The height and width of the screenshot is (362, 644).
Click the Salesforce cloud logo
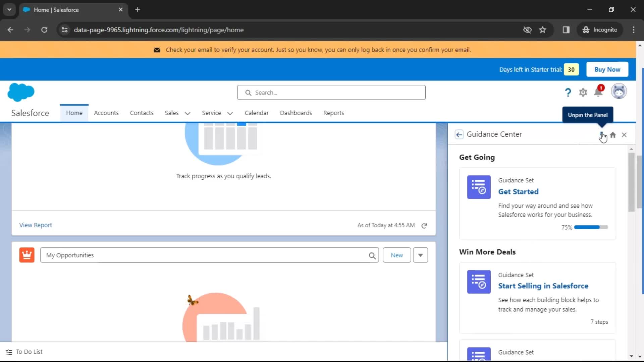point(21,92)
